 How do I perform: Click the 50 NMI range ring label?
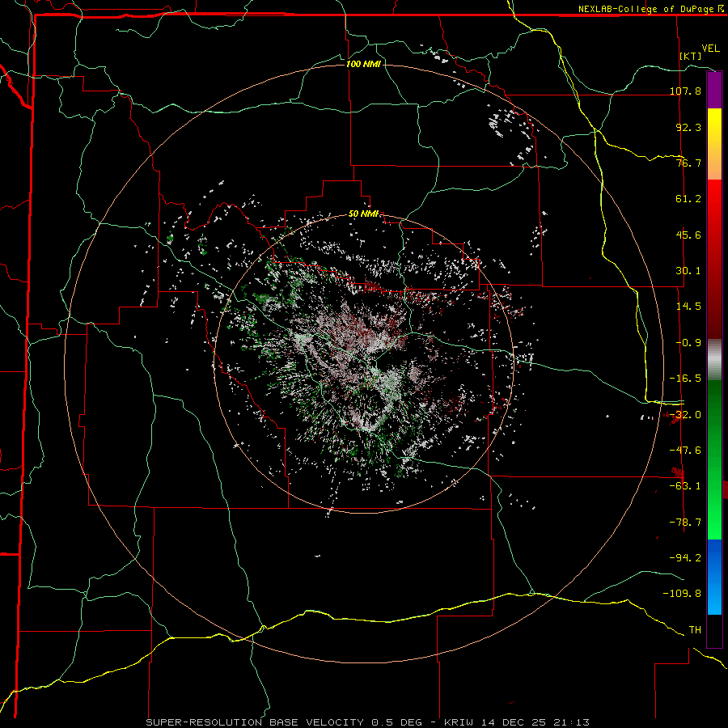click(x=363, y=214)
